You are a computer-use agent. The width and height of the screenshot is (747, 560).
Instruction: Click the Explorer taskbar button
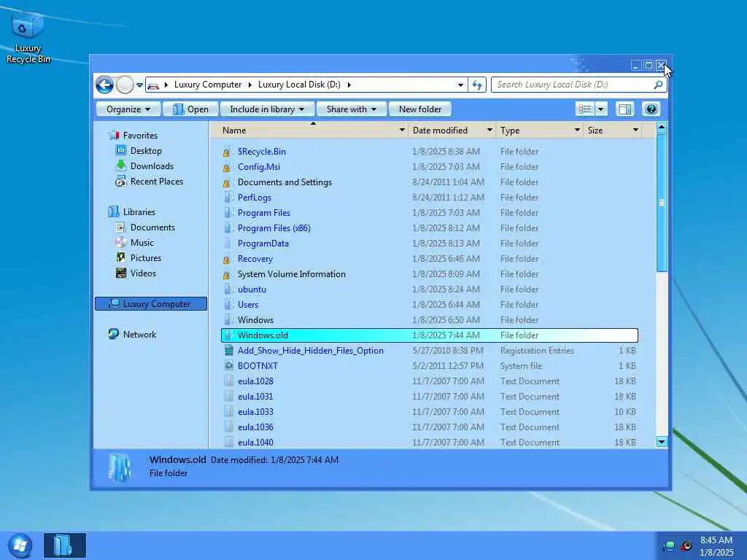coord(65,545)
